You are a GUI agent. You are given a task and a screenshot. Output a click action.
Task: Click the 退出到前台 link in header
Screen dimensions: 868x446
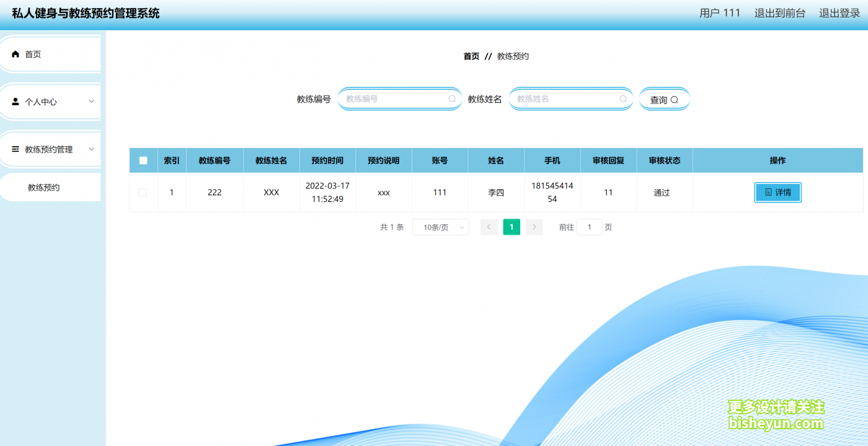(x=778, y=12)
